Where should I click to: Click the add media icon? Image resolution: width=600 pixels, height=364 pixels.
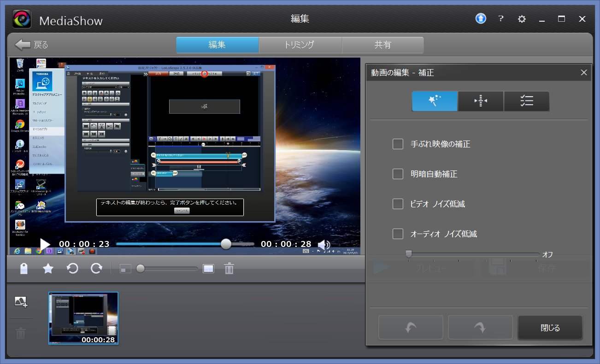coord(21,302)
